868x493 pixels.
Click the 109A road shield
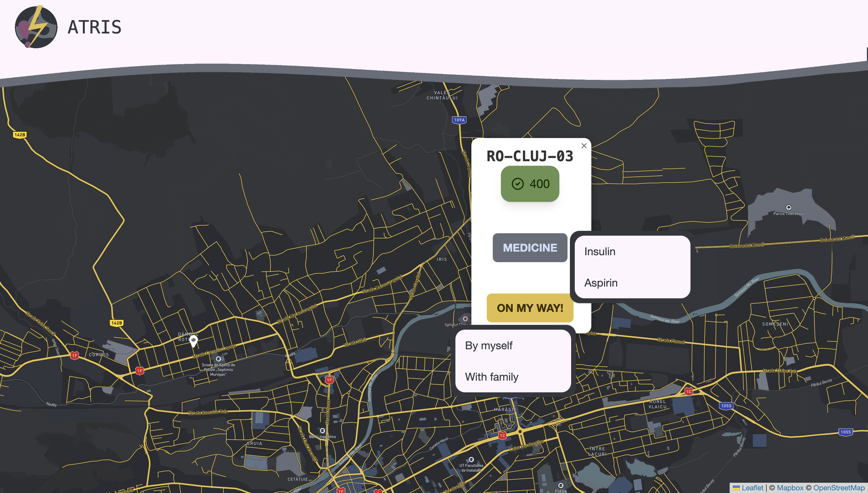[459, 120]
